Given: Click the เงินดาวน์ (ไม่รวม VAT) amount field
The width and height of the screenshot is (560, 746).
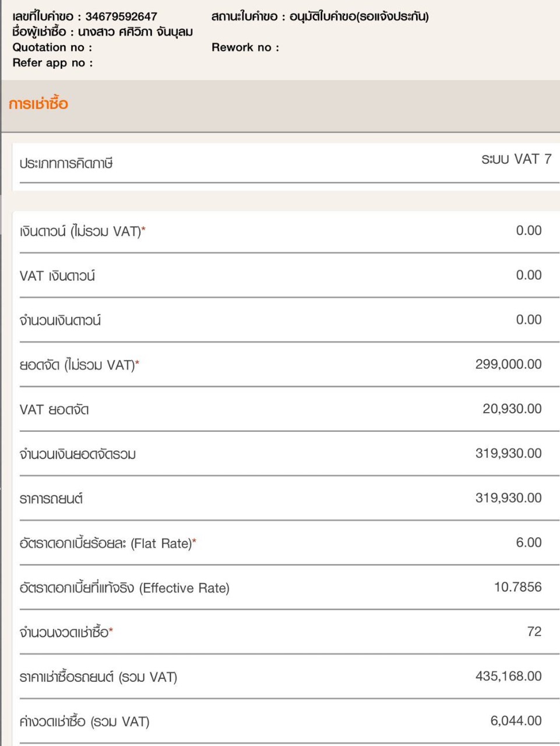Looking at the screenshot, I should [529, 231].
